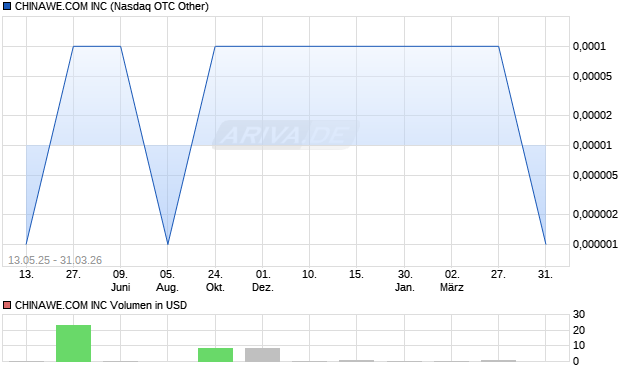The width and height of the screenshot is (620, 371).
Task: Click the 0,0001 price axis label
Action: click(589, 46)
